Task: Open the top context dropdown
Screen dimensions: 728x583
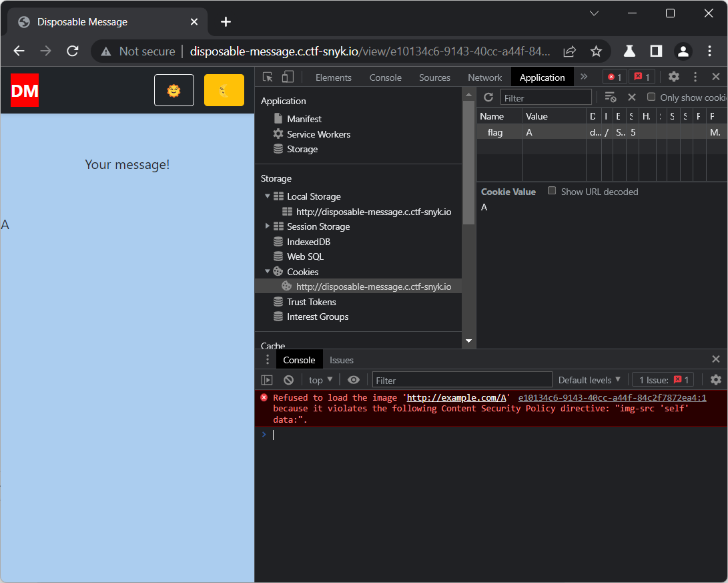Action: 321,380
